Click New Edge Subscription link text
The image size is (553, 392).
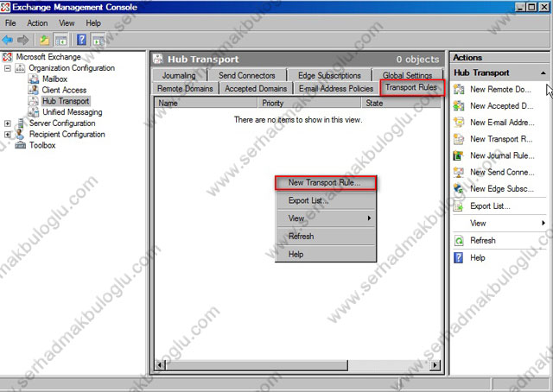coord(502,188)
